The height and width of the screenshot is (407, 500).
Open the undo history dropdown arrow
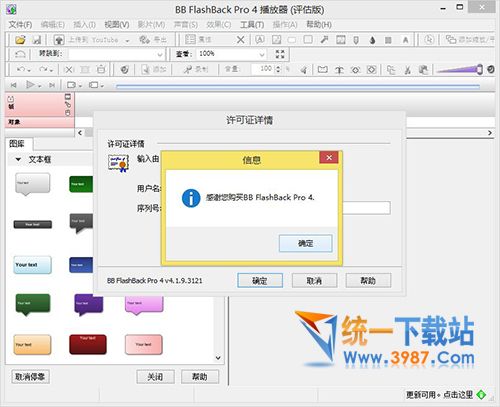point(29,70)
